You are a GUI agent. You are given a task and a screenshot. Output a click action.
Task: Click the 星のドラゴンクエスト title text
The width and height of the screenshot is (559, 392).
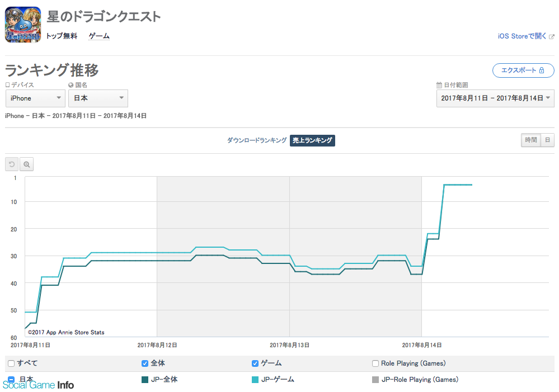pyautogui.click(x=104, y=16)
